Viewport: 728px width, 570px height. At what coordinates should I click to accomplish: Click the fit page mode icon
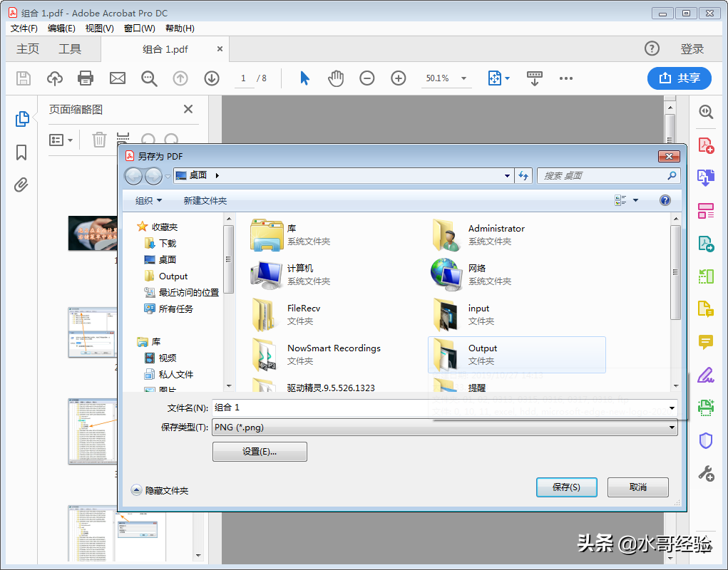pos(494,78)
